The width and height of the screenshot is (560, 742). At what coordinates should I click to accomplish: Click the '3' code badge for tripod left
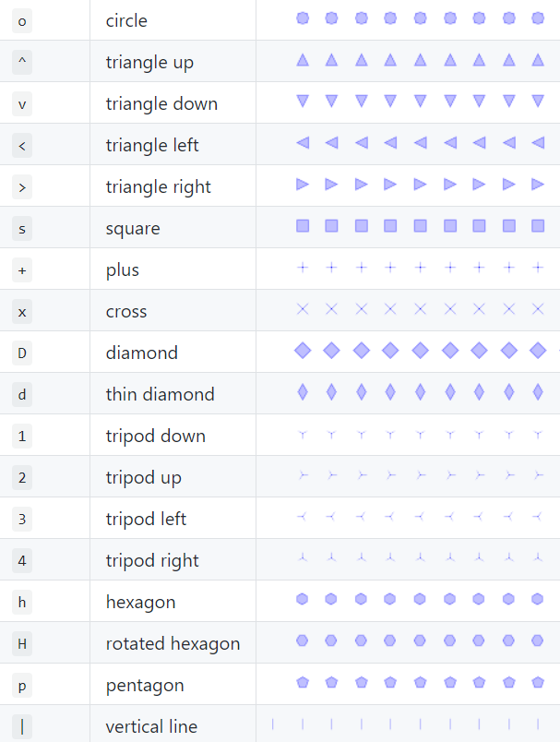point(22,519)
